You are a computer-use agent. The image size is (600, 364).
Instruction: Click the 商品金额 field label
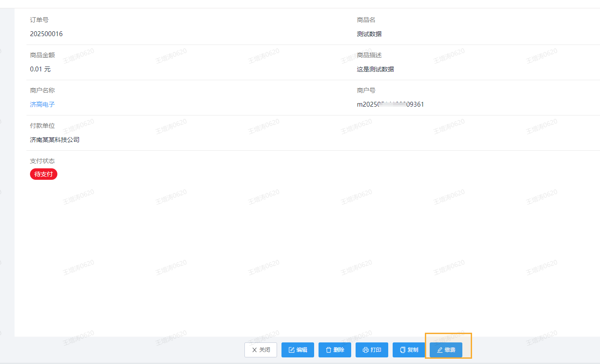point(42,55)
